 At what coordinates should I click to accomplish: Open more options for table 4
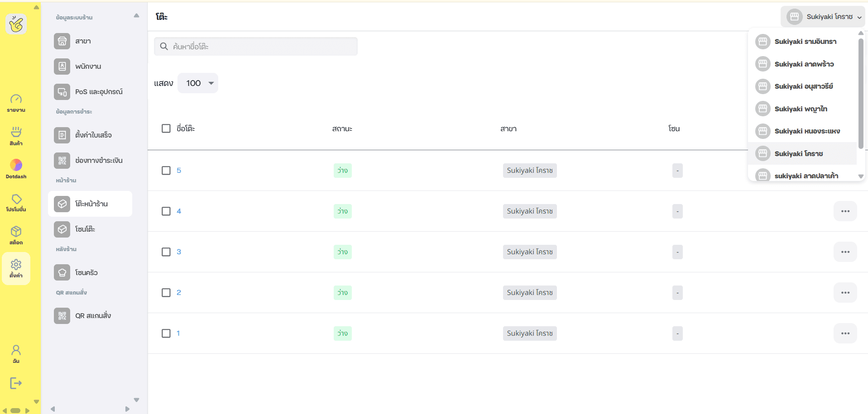point(845,211)
